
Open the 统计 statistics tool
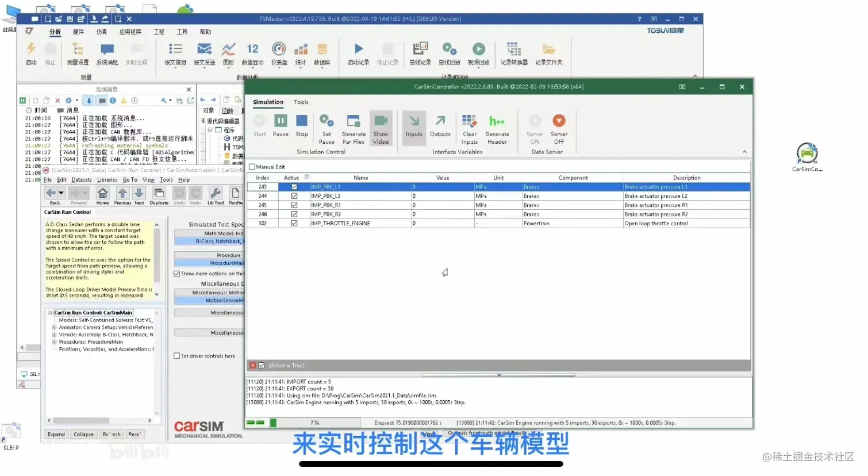coord(301,54)
